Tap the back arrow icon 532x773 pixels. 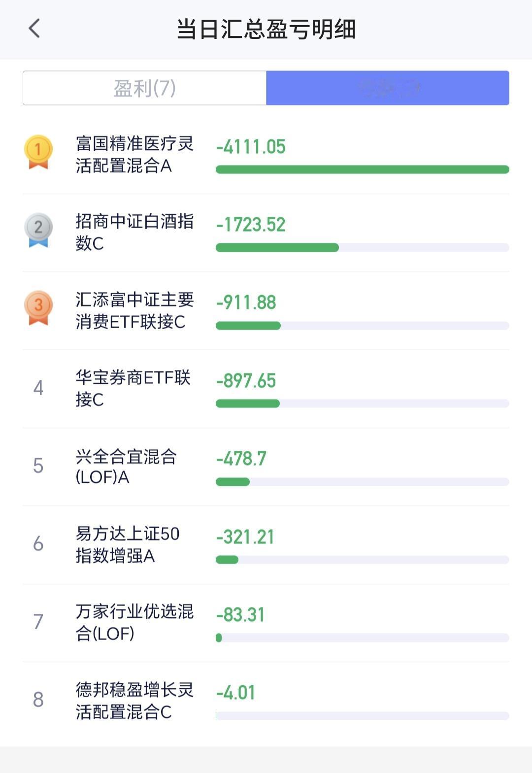[x=34, y=29]
